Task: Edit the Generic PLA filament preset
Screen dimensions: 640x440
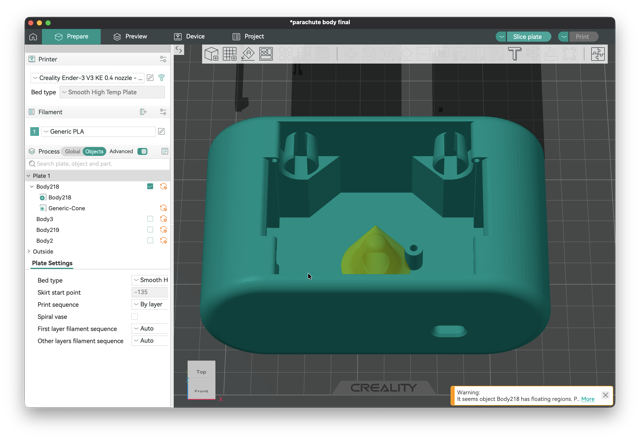Action: (161, 131)
